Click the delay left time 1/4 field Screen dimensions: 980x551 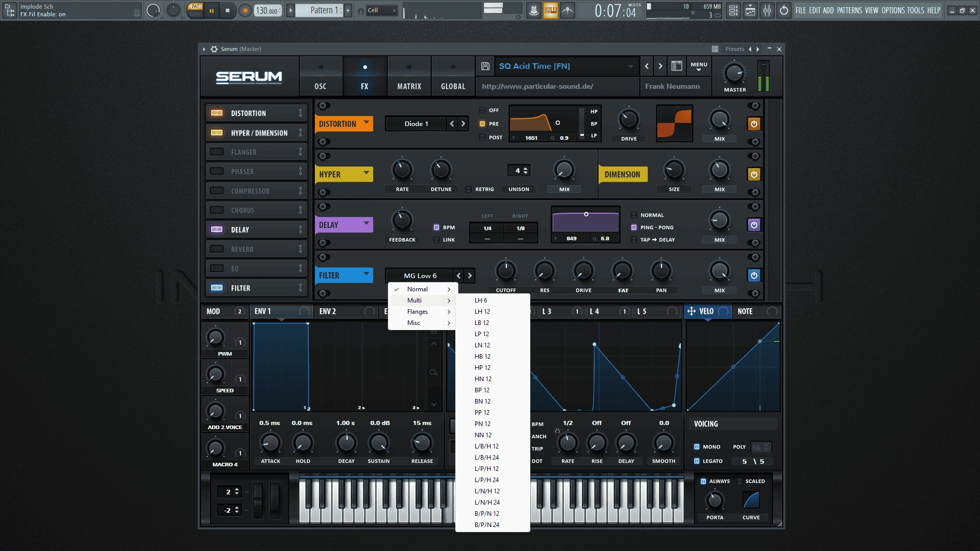pos(487,229)
